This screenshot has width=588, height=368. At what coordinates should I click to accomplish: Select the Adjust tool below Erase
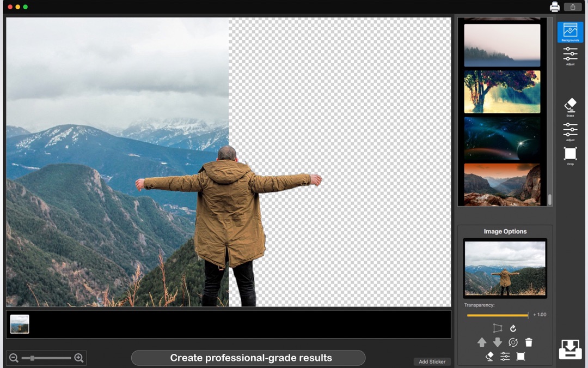point(570,131)
